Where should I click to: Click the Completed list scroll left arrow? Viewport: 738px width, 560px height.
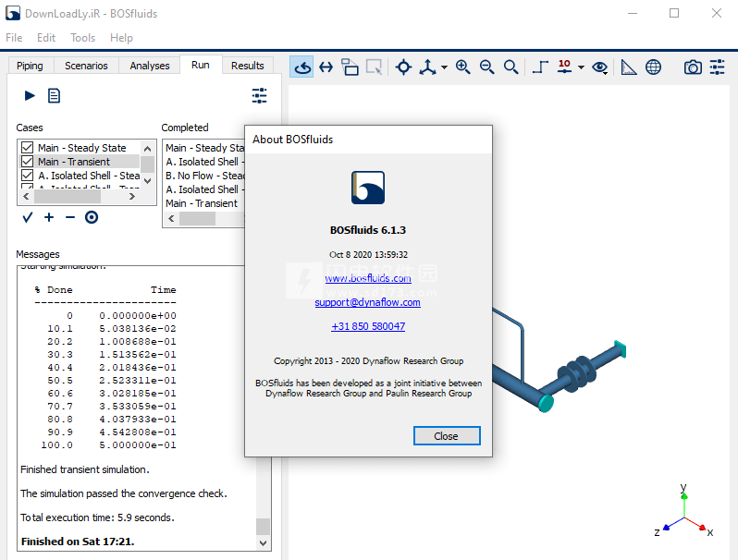[x=171, y=219]
